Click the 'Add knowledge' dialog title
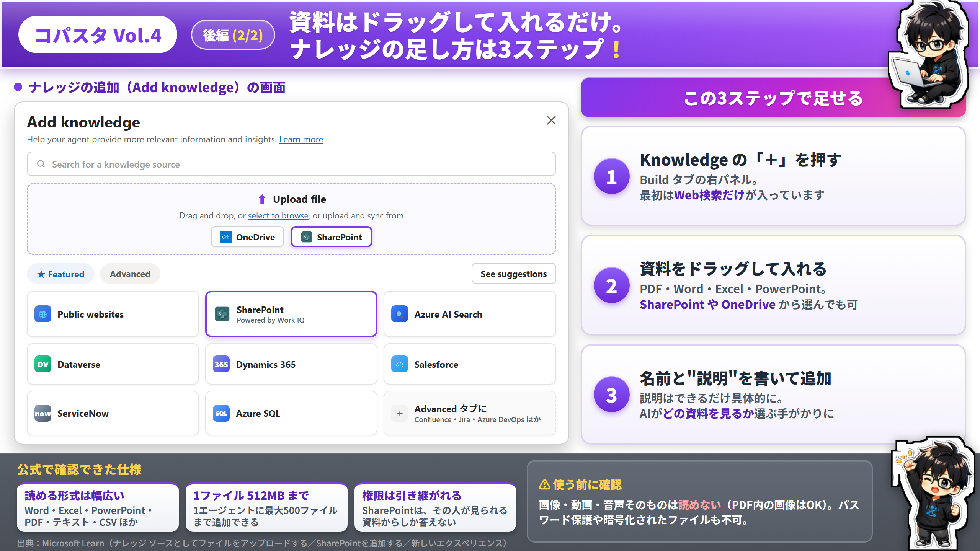980x551 pixels. [83, 122]
